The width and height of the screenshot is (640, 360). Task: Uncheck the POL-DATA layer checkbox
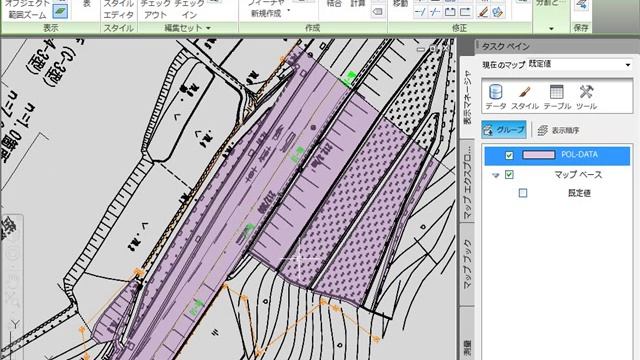click(x=509, y=155)
